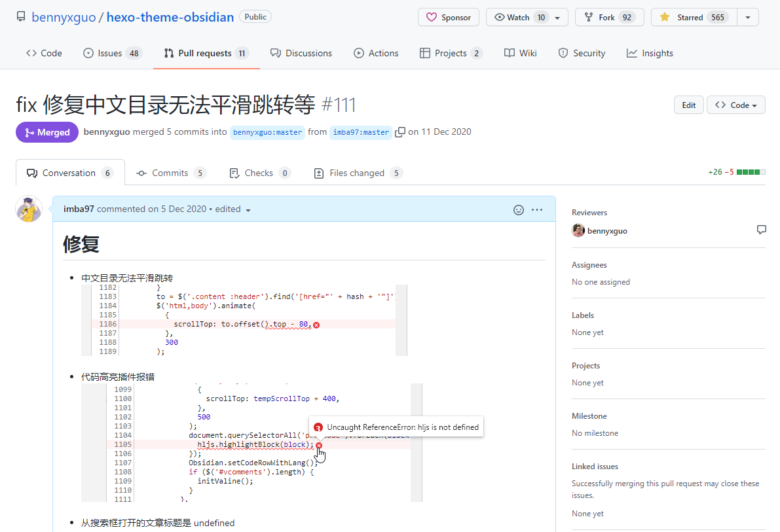Image resolution: width=780 pixels, height=532 pixels.
Task: Click the reviewer comment bubble icon
Action: click(x=761, y=230)
